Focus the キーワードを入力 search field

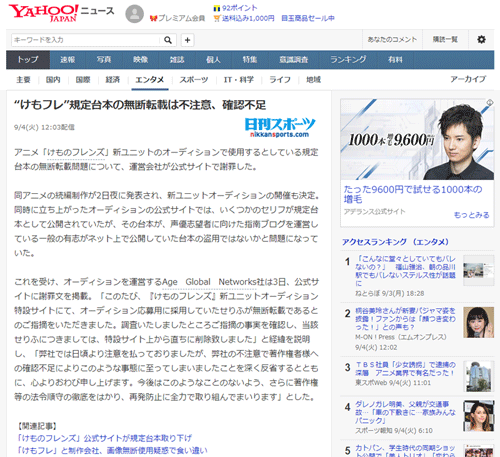[x=86, y=40]
